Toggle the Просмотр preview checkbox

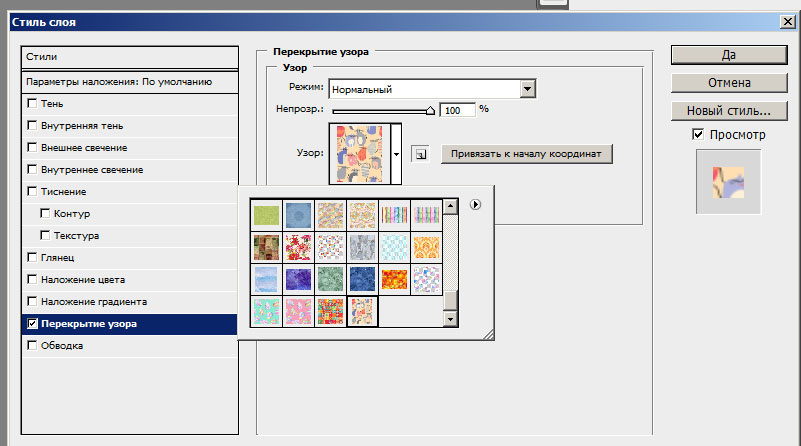(x=698, y=134)
